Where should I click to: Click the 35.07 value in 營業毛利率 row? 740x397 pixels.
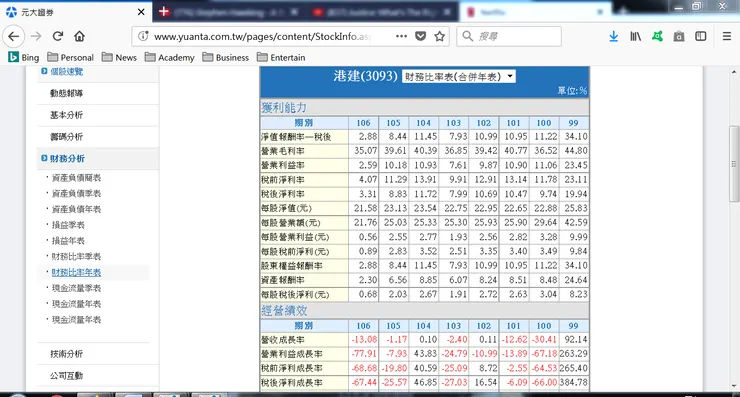[x=365, y=151]
